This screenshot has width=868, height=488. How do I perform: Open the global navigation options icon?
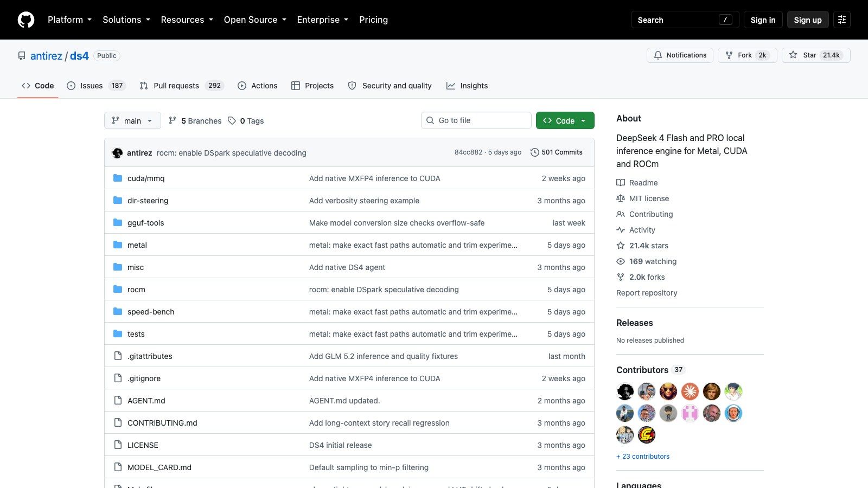point(842,20)
